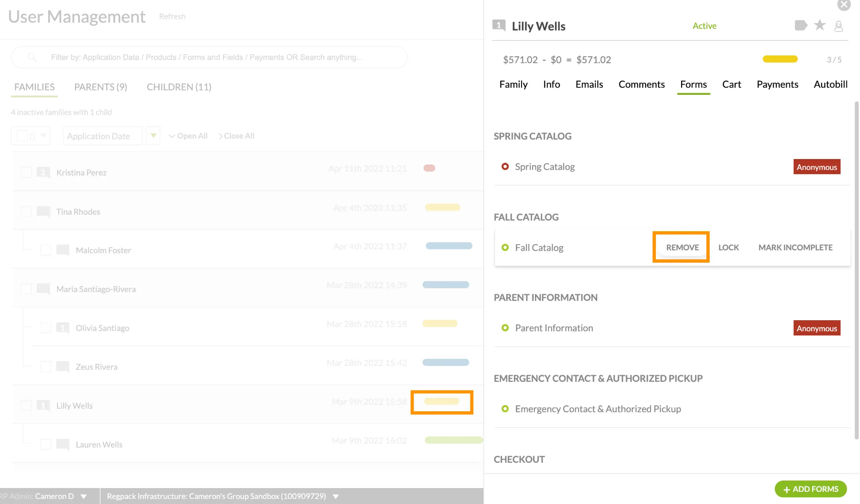Collapse all families with Close All

pos(236,136)
